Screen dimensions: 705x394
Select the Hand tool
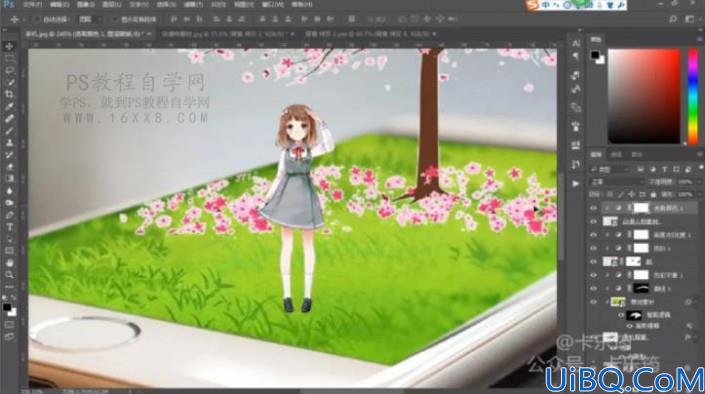coord(9,263)
